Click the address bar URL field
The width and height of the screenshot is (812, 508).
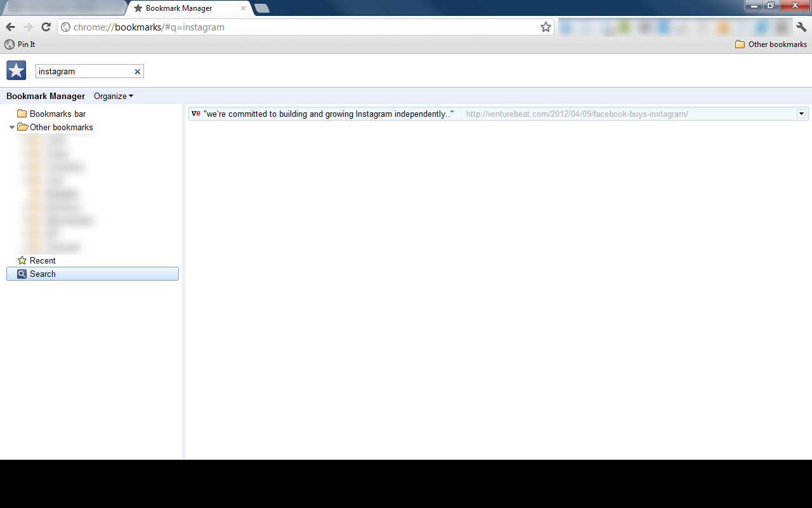tap(304, 27)
